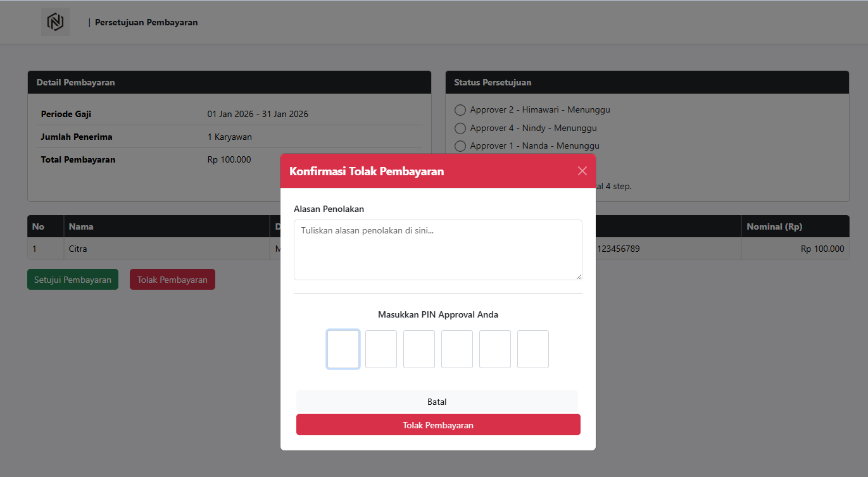Viewport: 868px width, 477px height.
Task: Confirm with the red Tolak Pembayaran dialog button
Action: (438, 425)
